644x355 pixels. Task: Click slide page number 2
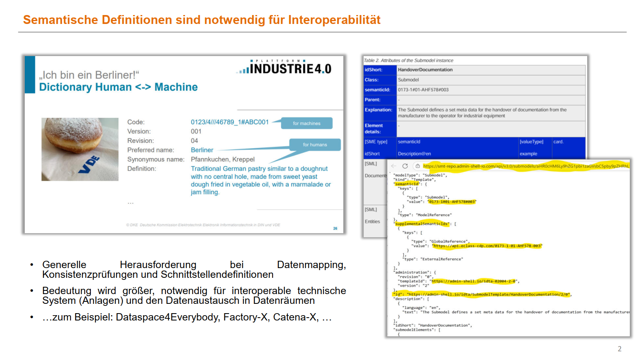619,349
